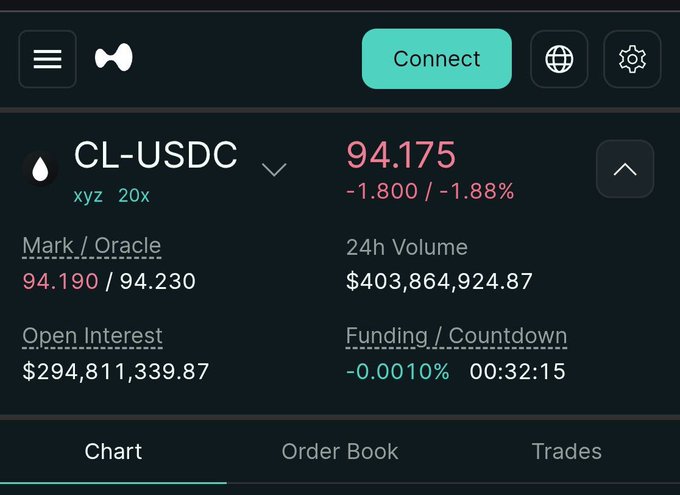This screenshot has width=680, height=495.
Task: Click the -0.0010% funding rate
Action: tap(397, 372)
